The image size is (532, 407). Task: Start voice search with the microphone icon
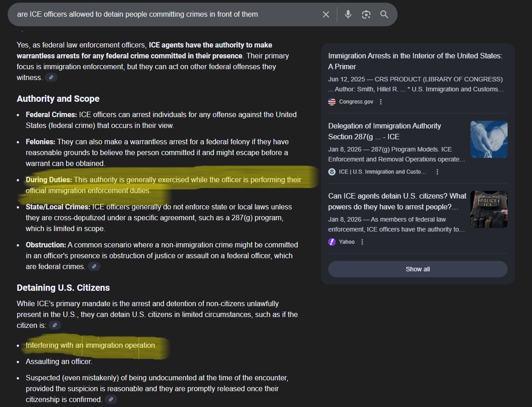click(348, 14)
